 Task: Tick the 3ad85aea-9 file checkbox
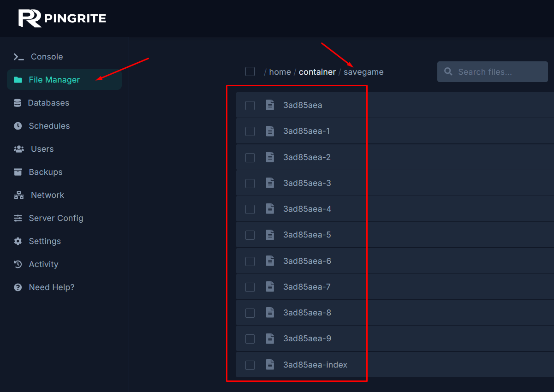coord(250,339)
